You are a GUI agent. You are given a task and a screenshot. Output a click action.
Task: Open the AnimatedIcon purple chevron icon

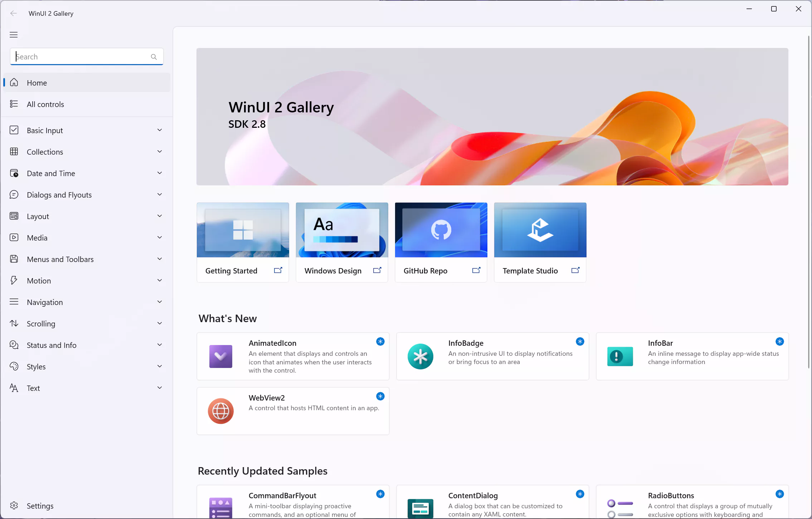click(x=220, y=356)
